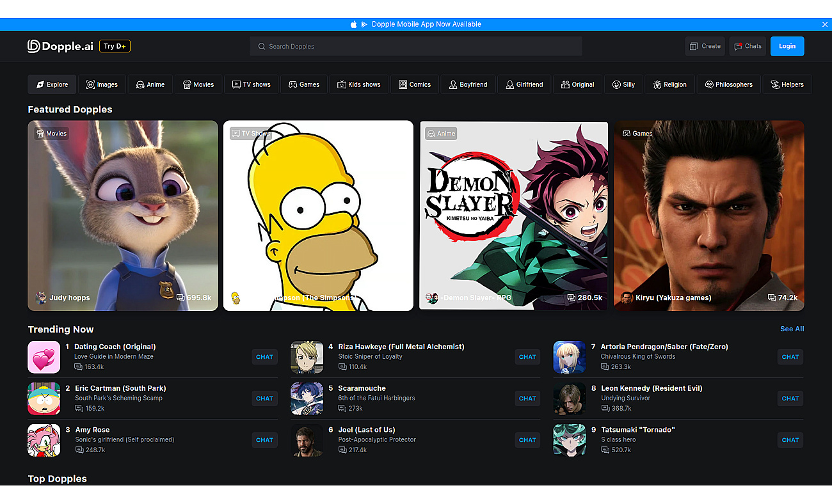Select the Original category

[578, 84]
